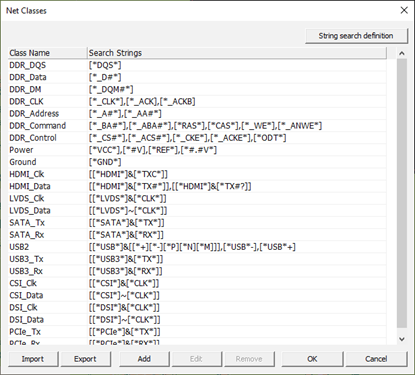The height and width of the screenshot is (375, 415).
Task: Select the DDR_DQS class row
Action: [x=197, y=65]
